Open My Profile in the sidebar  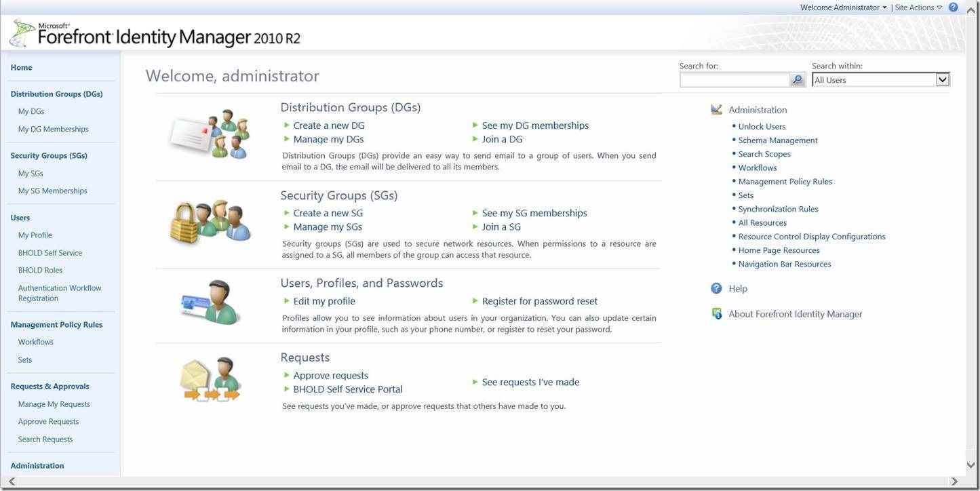[35, 235]
